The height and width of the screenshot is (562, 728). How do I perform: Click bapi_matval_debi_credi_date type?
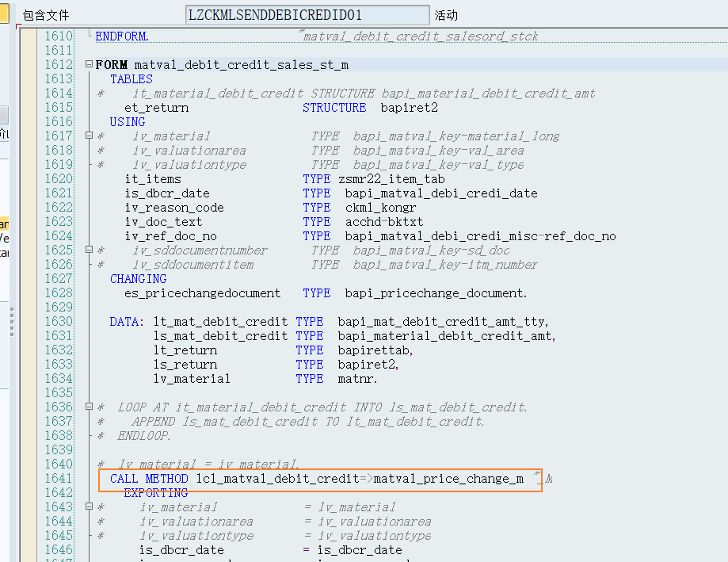[441, 193]
